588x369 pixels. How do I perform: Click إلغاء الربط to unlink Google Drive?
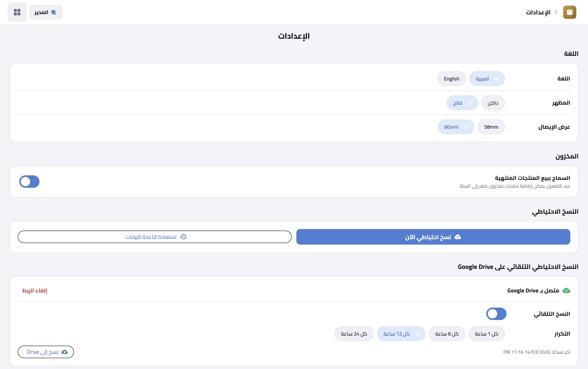35,290
